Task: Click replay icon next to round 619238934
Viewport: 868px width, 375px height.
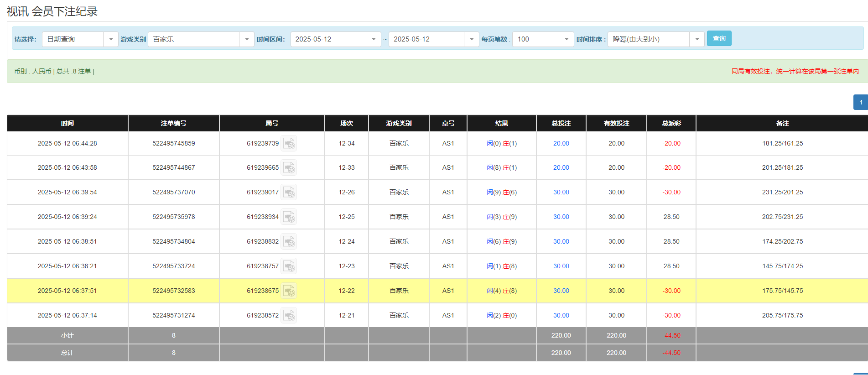Action: 289,217
